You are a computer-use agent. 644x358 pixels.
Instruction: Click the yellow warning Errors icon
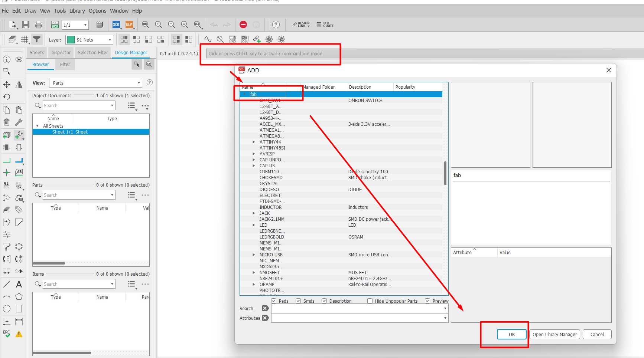19,334
